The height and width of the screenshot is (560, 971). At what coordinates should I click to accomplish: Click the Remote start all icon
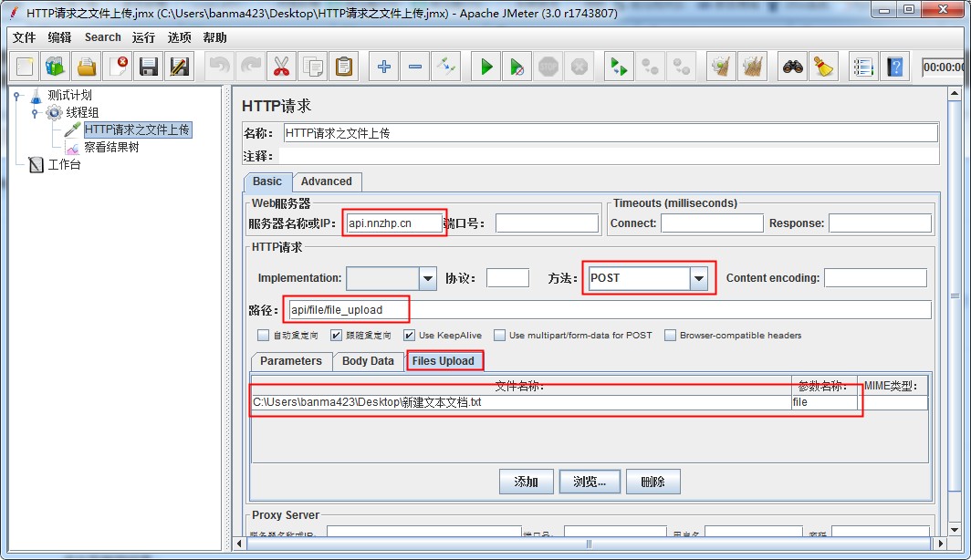click(619, 67)
